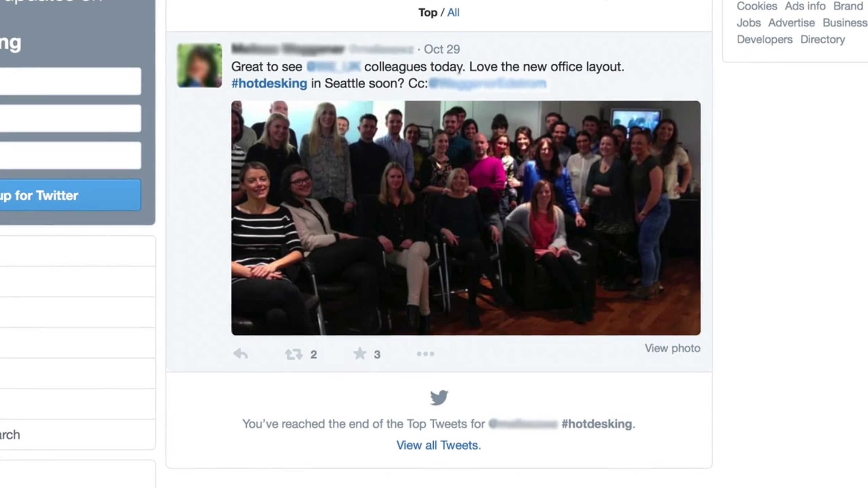Screen dimensions: 868x488
Task: Focus the third sign-up input field
Action: [x=71, y=155]
